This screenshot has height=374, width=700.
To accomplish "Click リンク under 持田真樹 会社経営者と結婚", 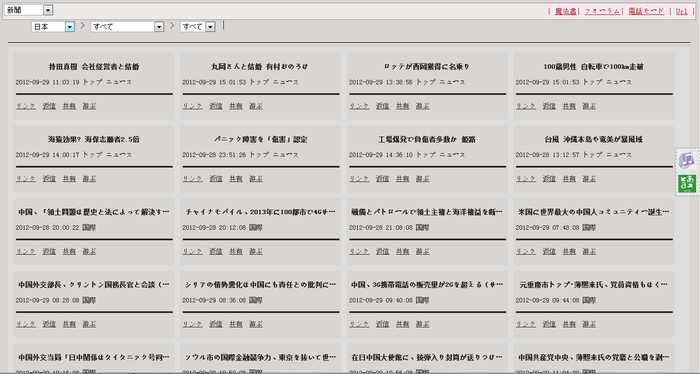I will [x=25, y=106].
